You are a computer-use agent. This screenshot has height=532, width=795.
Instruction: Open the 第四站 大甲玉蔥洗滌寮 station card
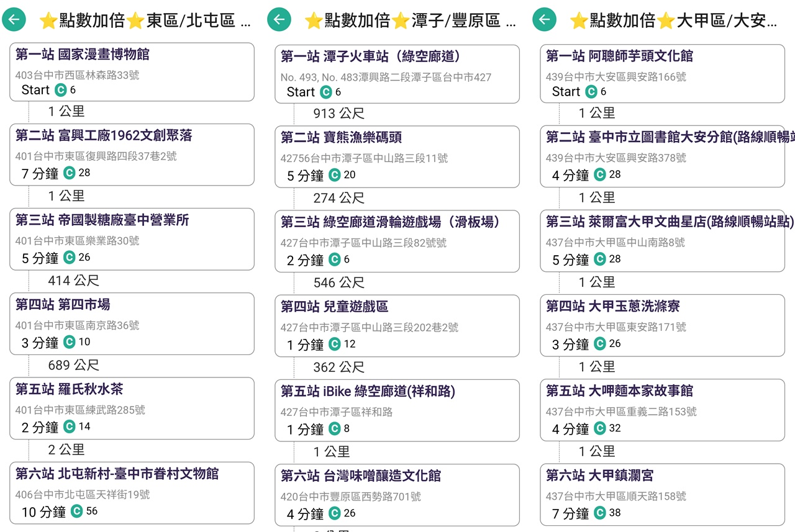pyautogui.click(x=661, y=323)
